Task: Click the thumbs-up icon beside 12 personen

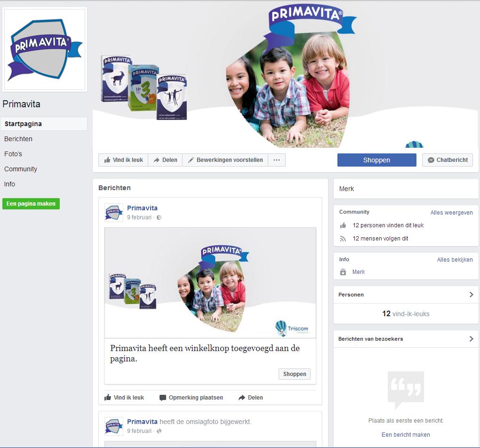Action: [343, 225]
